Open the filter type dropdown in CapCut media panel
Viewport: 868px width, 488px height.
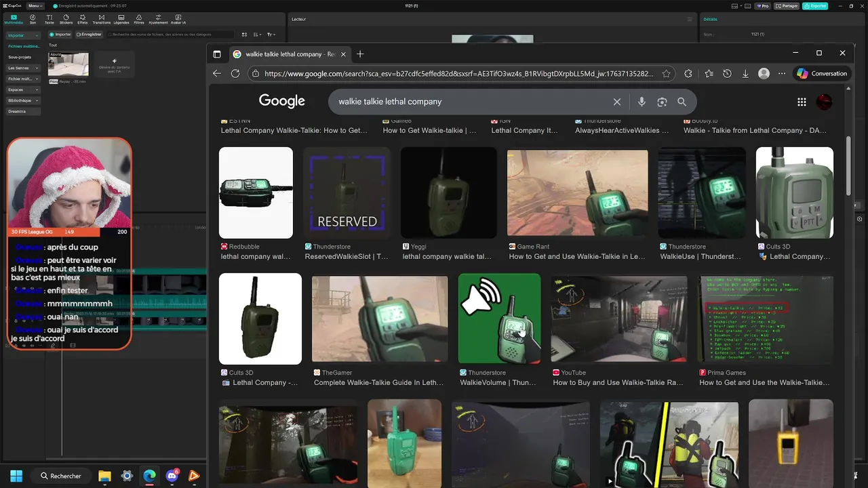point(271,34)
